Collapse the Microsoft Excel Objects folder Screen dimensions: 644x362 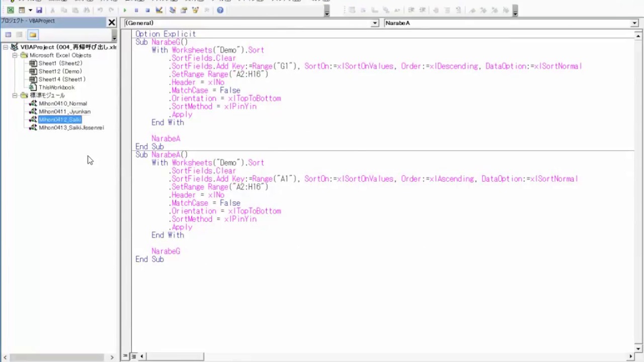(15, 55)
